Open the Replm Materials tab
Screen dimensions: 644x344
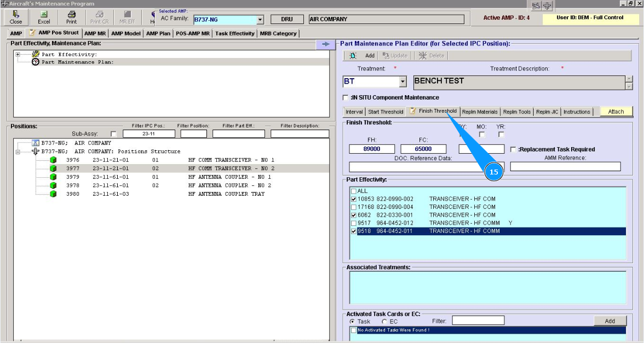click(480, 112)
